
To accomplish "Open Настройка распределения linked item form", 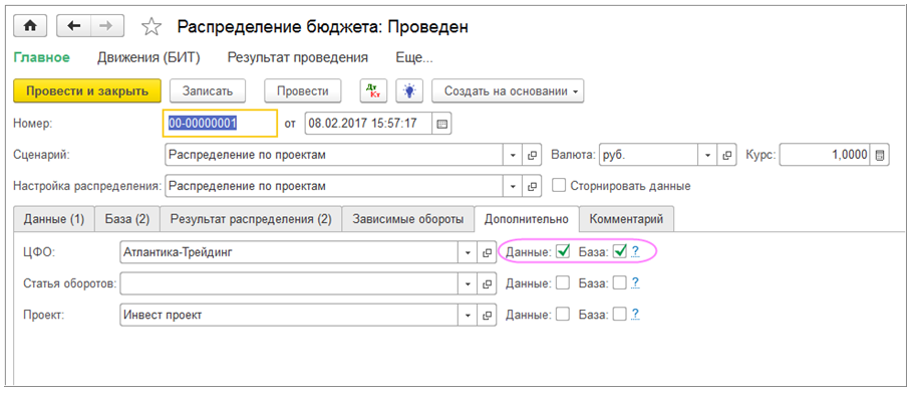I will pyautogui.click(x=532, y=187).
